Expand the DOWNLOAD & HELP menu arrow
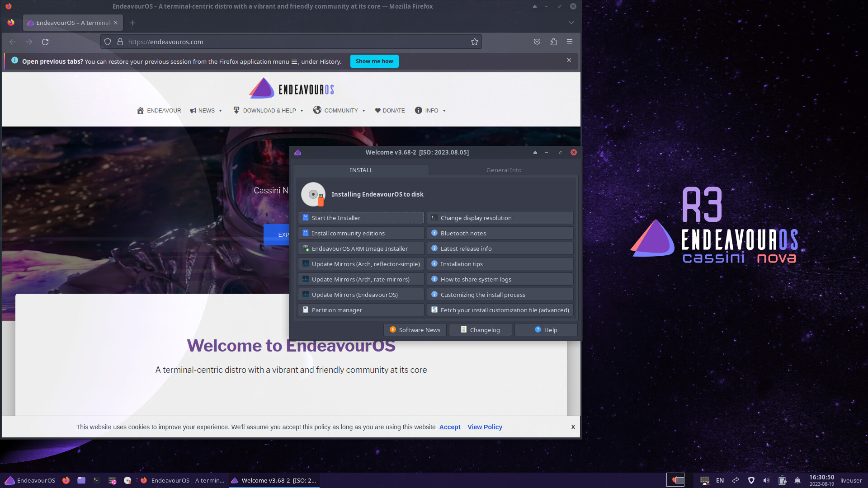The height and width of the screenshot is (488, 868). (x=302, y=111)
